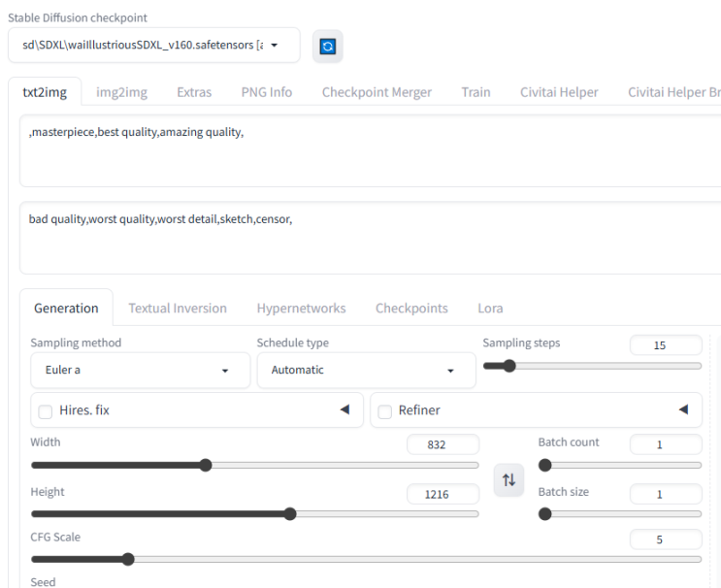Enable the Refiner checkbox

pos(384,411)
